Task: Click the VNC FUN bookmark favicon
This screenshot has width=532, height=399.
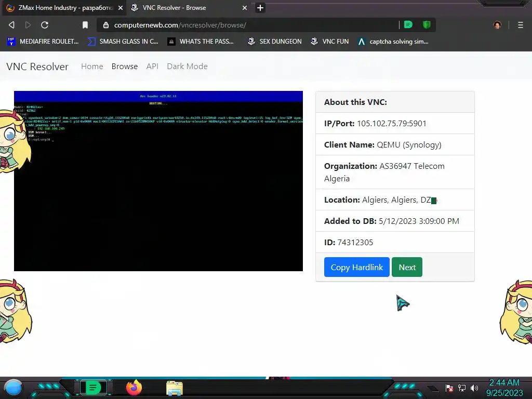Action: click(x=314, y=42)
